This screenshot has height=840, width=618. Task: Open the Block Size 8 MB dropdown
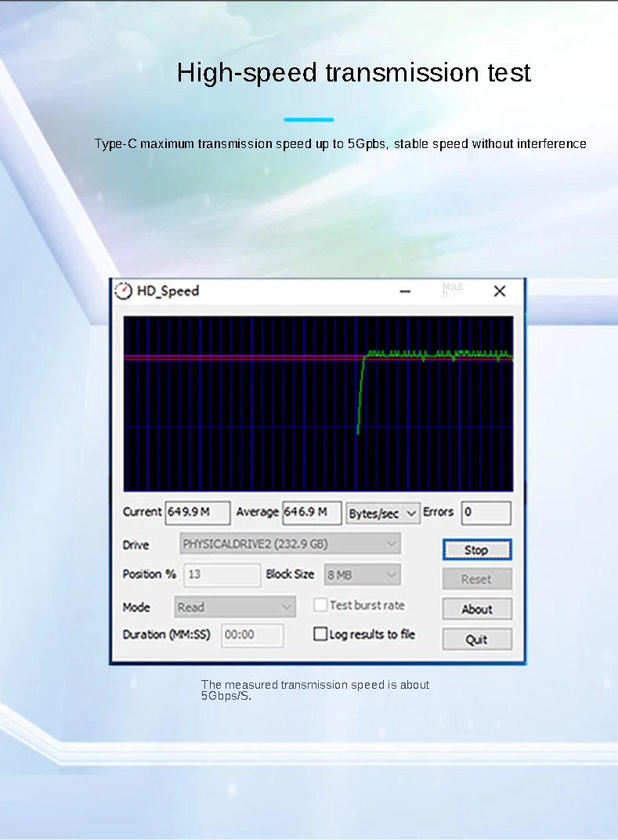click(x=363, y=574)
